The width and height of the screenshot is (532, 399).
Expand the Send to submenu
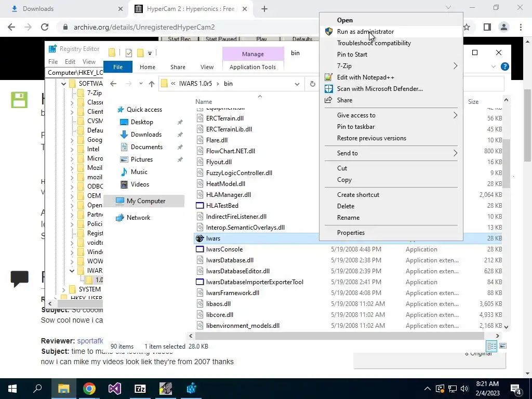tap(391, 153)
